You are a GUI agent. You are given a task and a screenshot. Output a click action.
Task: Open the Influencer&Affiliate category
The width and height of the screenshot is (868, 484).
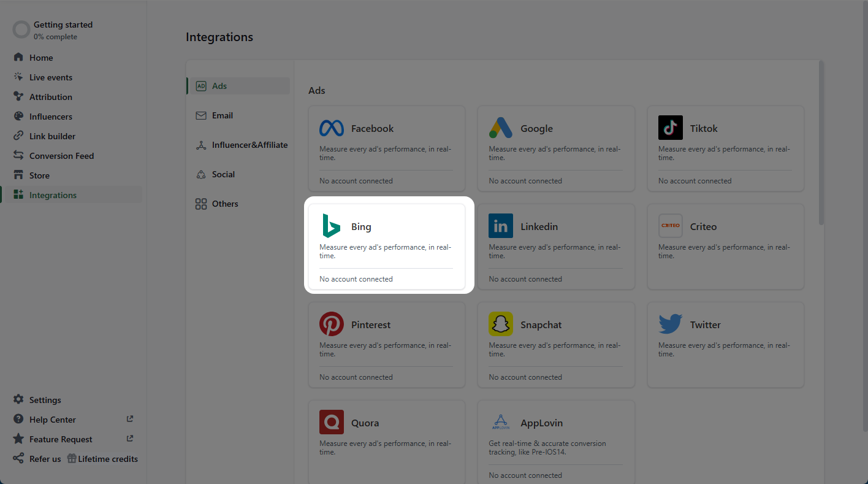tap(248, 145)
